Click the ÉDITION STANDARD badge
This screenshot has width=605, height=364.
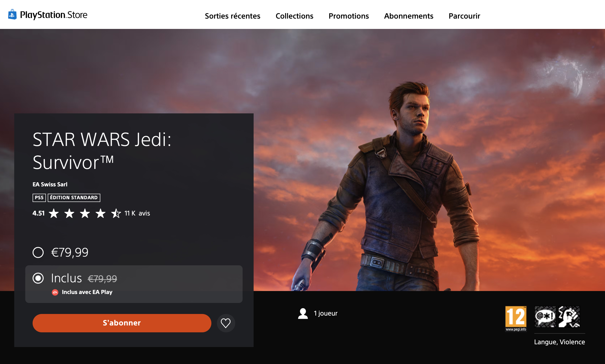pyautogui.click(x=74, y=197)
